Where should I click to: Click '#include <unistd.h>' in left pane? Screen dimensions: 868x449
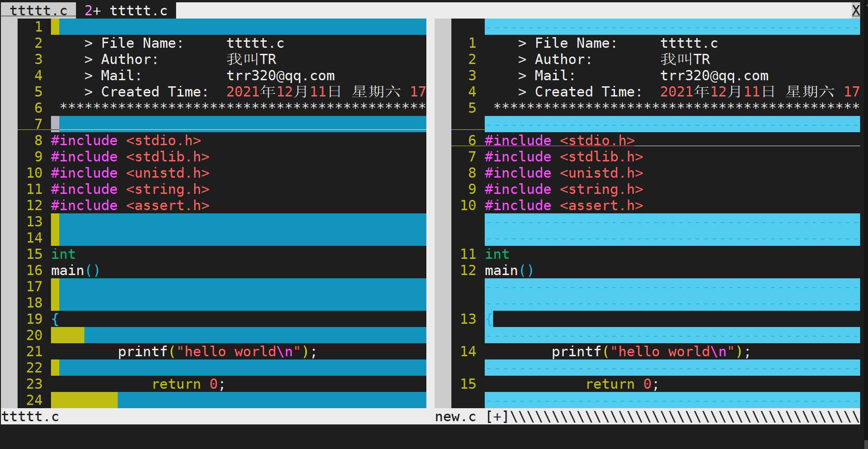(x=130, y=173)
